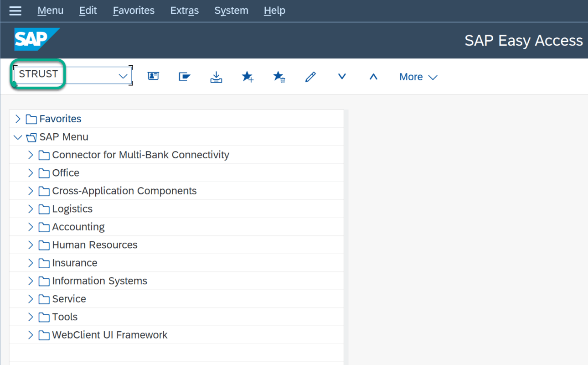Click the Change Favorites pencil icon
Image resolution: width=588 pixels, height=365 pixels.
pos(310,77)
